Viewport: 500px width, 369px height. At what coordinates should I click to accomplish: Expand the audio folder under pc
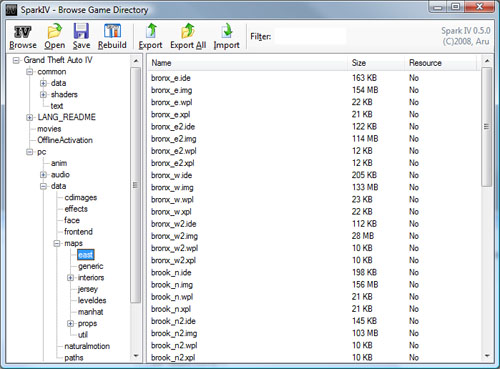(43, 175)
